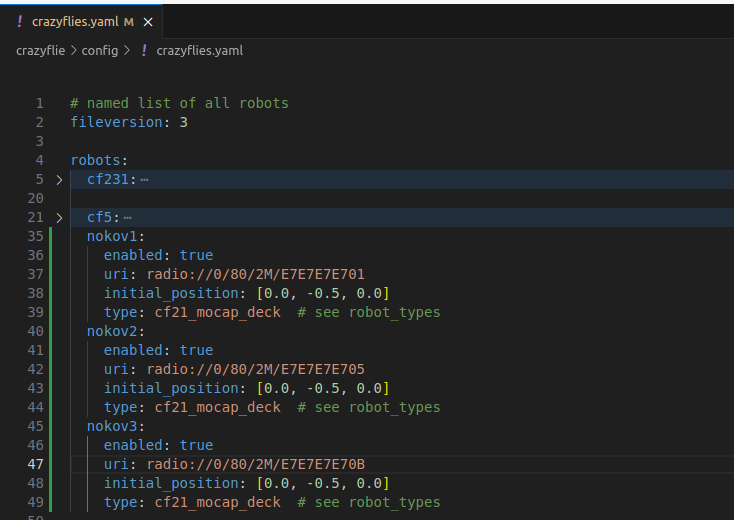Click crazyflies.yaml breadcrumb item
This screenshot has height=520, width=734.
(199, 51)
